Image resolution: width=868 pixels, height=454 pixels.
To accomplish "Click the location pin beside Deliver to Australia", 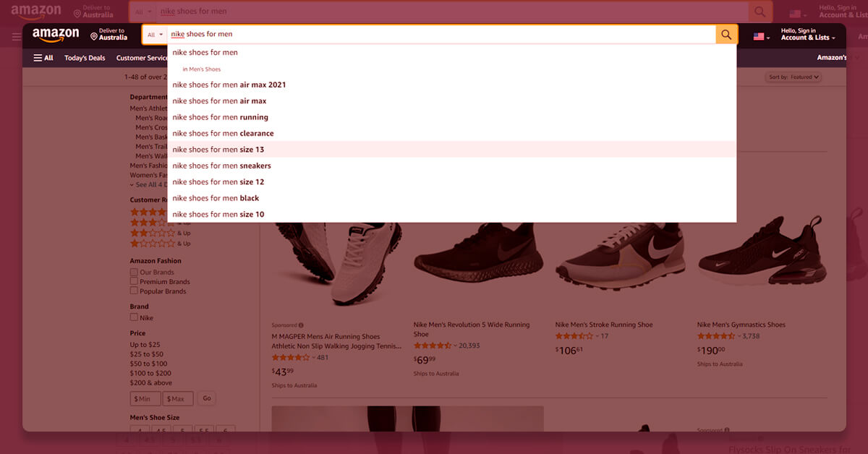I will coord(94,36).
